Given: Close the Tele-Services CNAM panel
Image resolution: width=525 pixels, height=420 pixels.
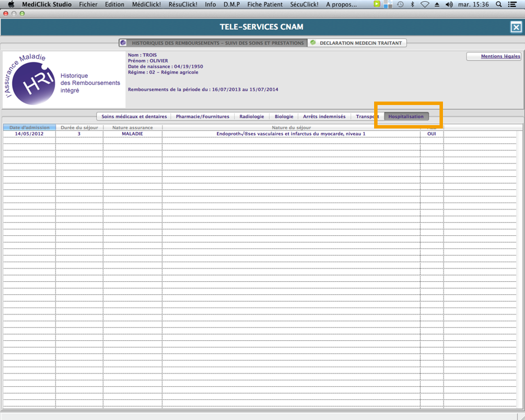Looking at the screenshot, I should (x=516, y=27).
